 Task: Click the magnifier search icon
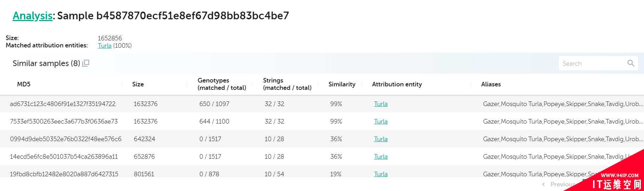coord(631,63)
